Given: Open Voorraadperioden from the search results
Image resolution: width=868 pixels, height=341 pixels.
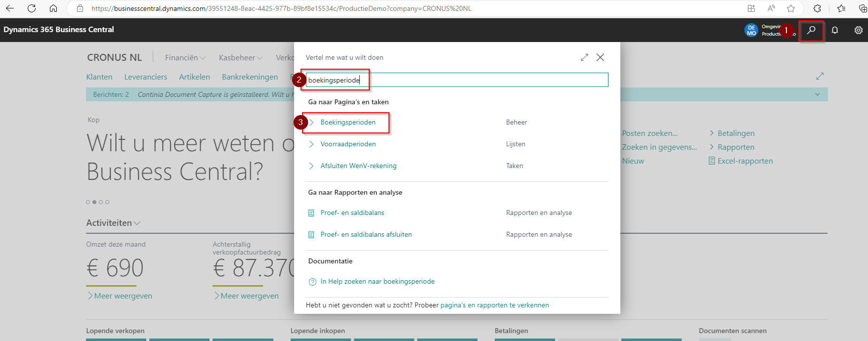Looking at the screenshot, I should pos(348,144).
